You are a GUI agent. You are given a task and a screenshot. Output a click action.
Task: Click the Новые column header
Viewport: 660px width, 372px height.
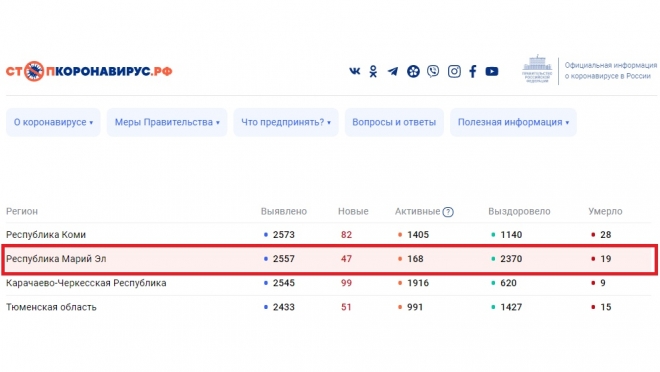pyautogui.click(x=353, y=211)
